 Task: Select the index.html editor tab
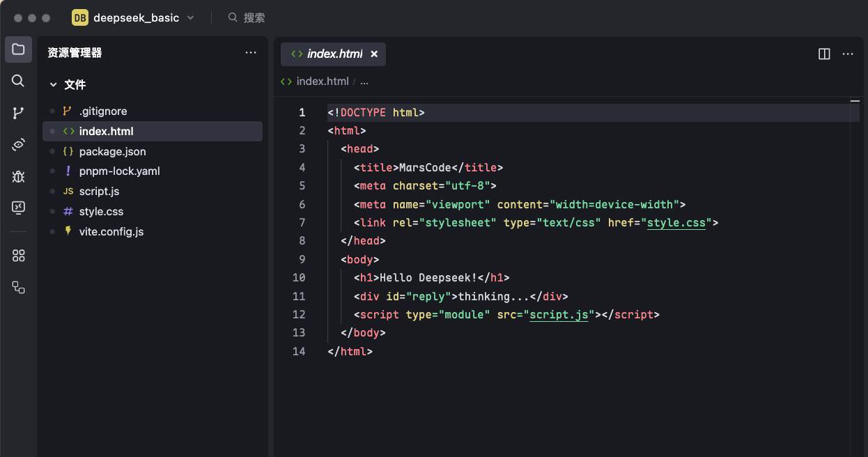(334, 54)
